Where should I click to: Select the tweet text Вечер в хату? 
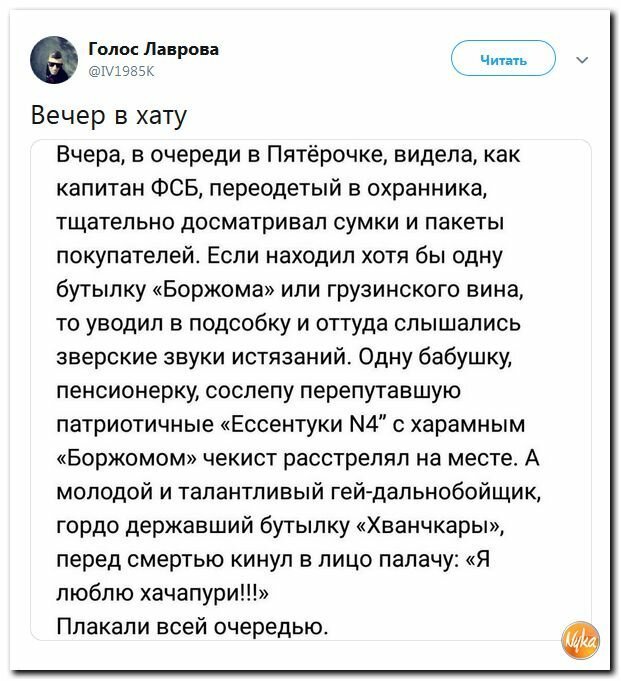coord(109,116)
